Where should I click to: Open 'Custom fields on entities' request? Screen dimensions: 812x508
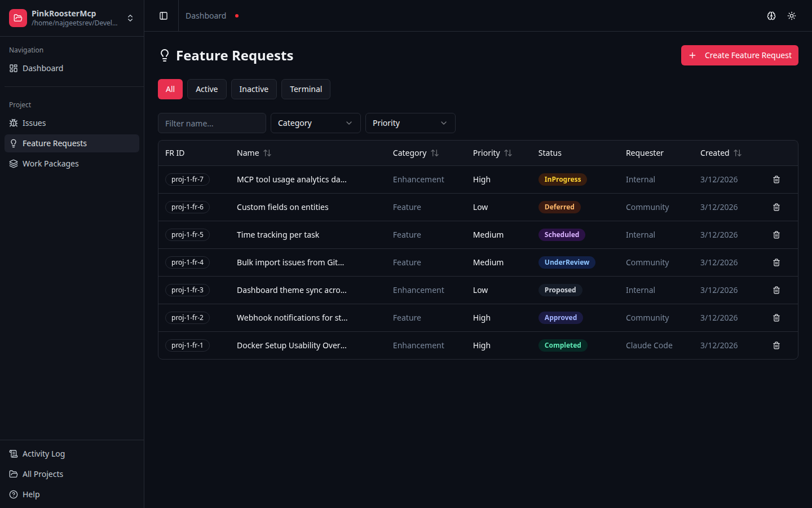[x=283, y=207]
